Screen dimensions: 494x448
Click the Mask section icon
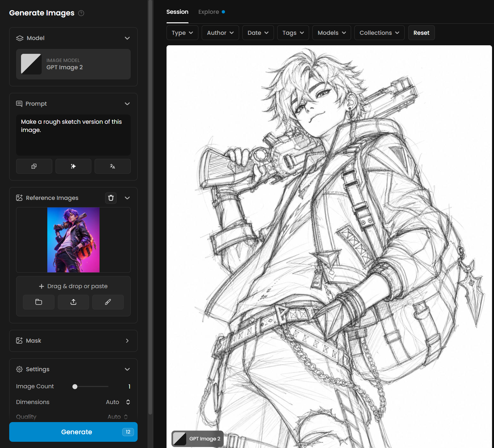[19, 341]
